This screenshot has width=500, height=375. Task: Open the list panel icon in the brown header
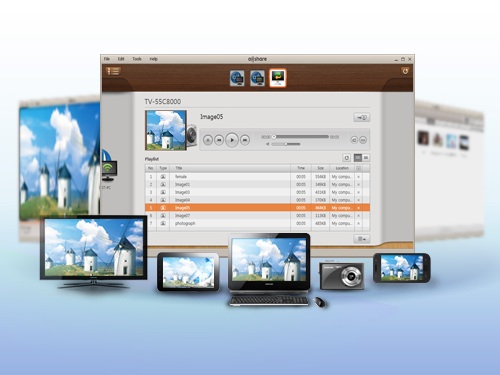pyautogui.click(x=113, y=71)
